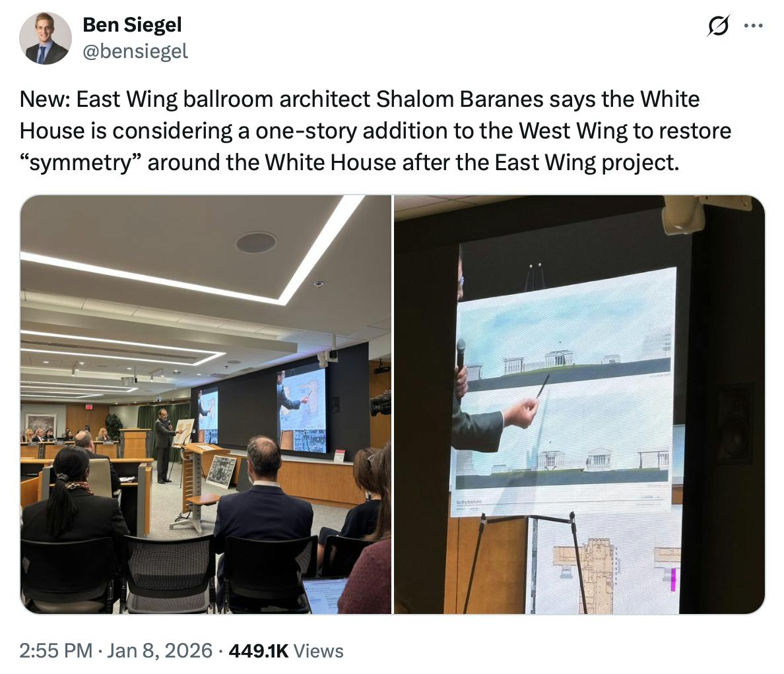Click the wall-mounted display in the left photo
Image resolution: width=784 pixels, height=674 pixels.
click(x=304, y=409)
